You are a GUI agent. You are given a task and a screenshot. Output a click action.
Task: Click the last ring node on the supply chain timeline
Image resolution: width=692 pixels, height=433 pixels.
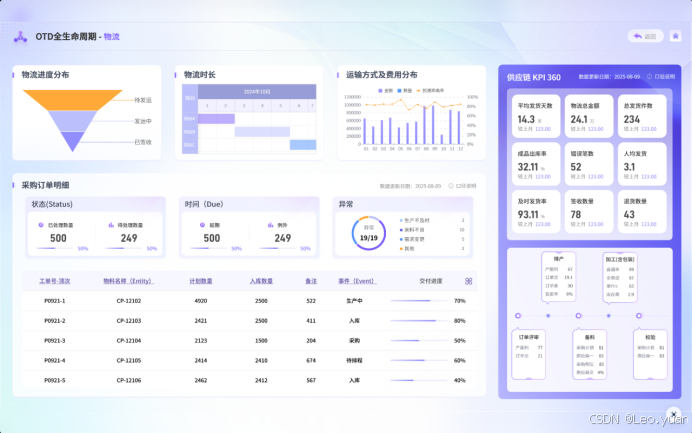639,316
